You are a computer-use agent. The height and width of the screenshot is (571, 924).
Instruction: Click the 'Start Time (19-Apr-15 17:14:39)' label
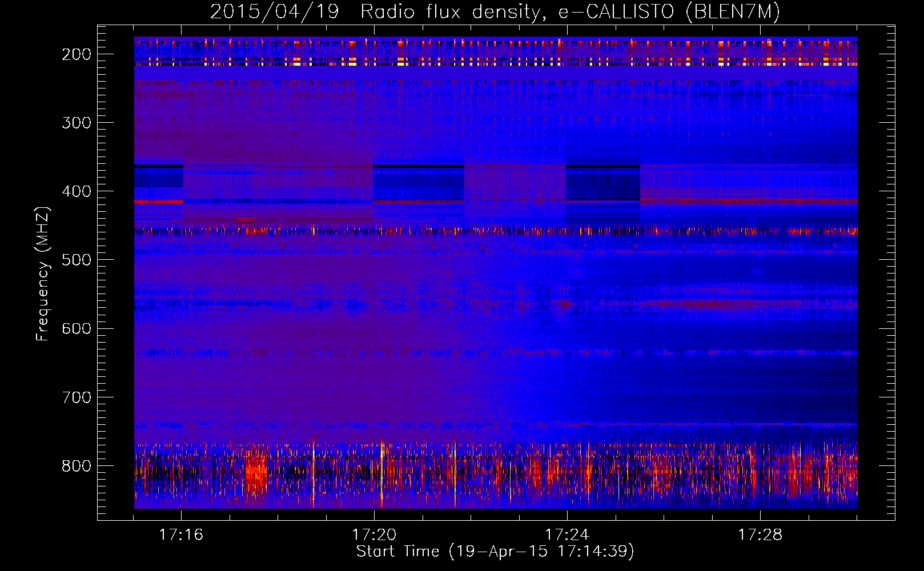[495, 552]
